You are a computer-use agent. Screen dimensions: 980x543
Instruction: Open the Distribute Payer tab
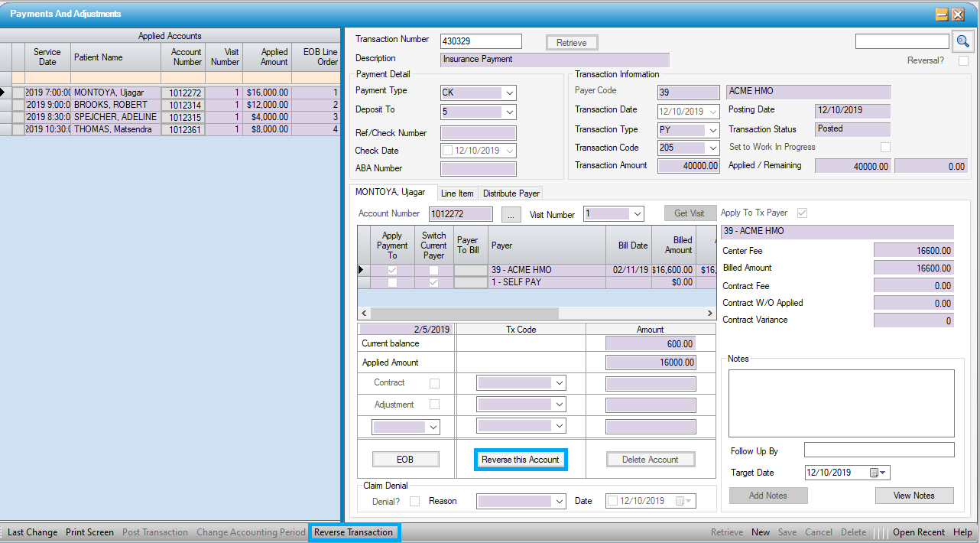(x=511, y=193)
